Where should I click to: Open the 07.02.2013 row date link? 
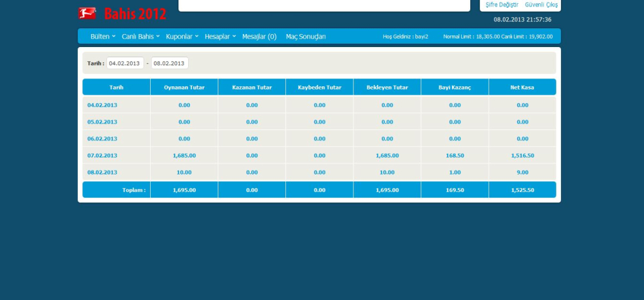click(x=102, y=156)
